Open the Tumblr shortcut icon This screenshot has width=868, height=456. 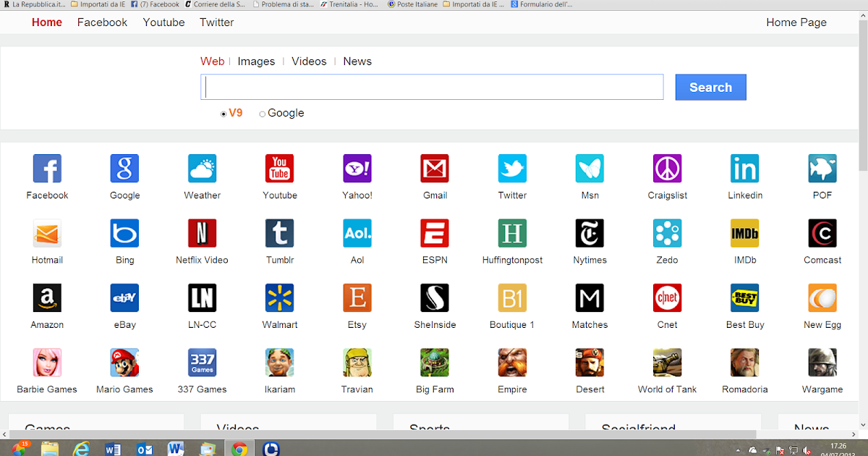279,233
